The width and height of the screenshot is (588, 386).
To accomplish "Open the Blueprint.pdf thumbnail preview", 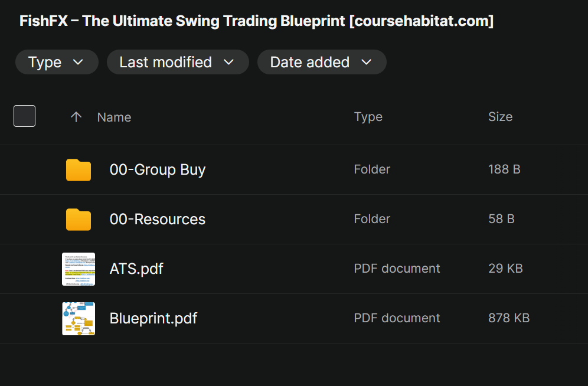I will 79,319.
